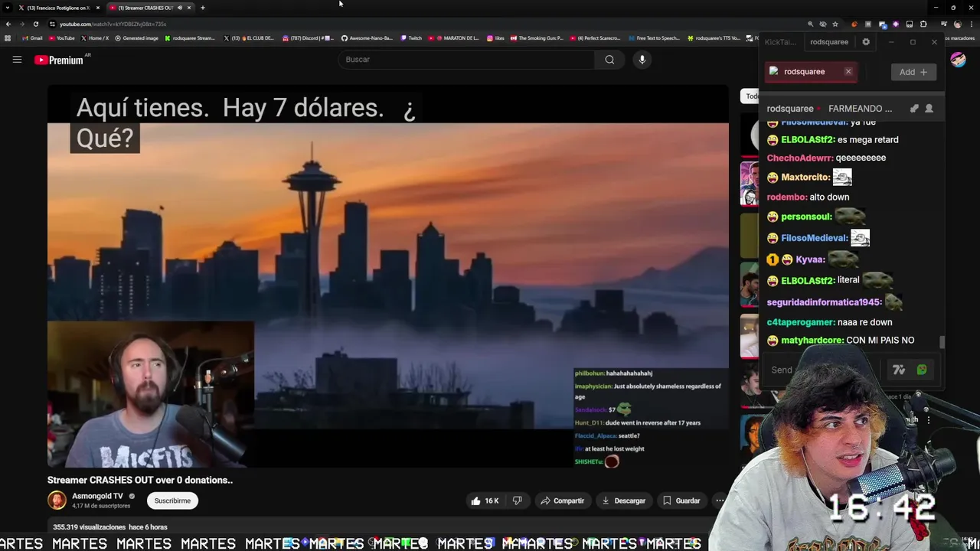Open the top sidebar recommended video thumbnail

click(x=750, y=136)
